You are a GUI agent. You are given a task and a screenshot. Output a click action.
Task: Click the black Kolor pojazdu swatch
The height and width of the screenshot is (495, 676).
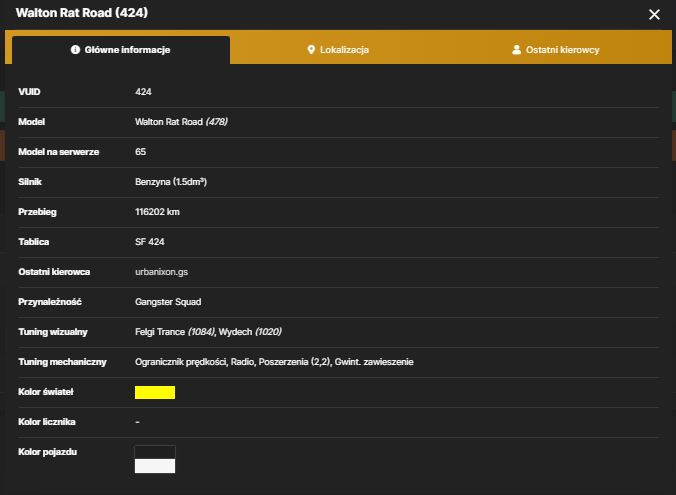[x=155, y=452]
